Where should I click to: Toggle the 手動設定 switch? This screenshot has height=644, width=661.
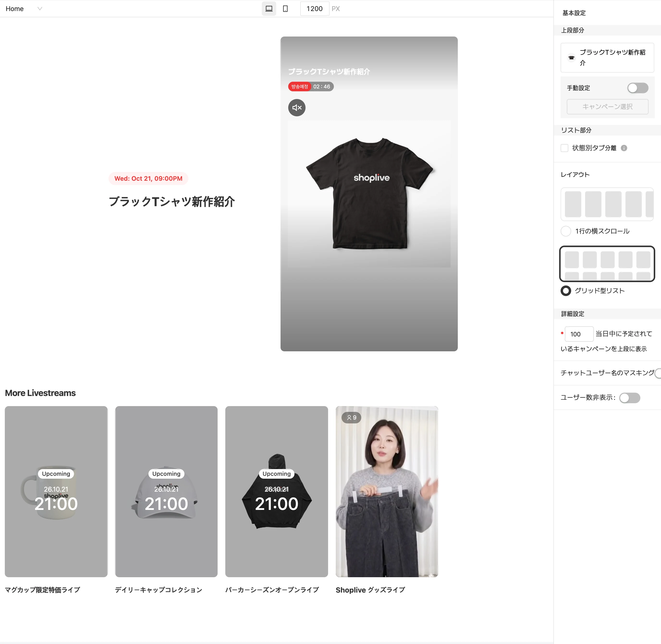pyautogui.click(x=638, y=88)
